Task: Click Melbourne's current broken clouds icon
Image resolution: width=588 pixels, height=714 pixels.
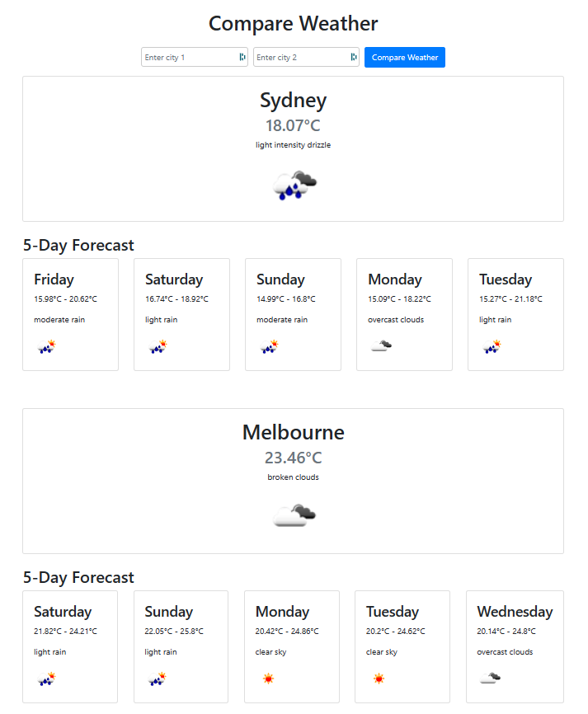Action: click(x=294, y=515)
